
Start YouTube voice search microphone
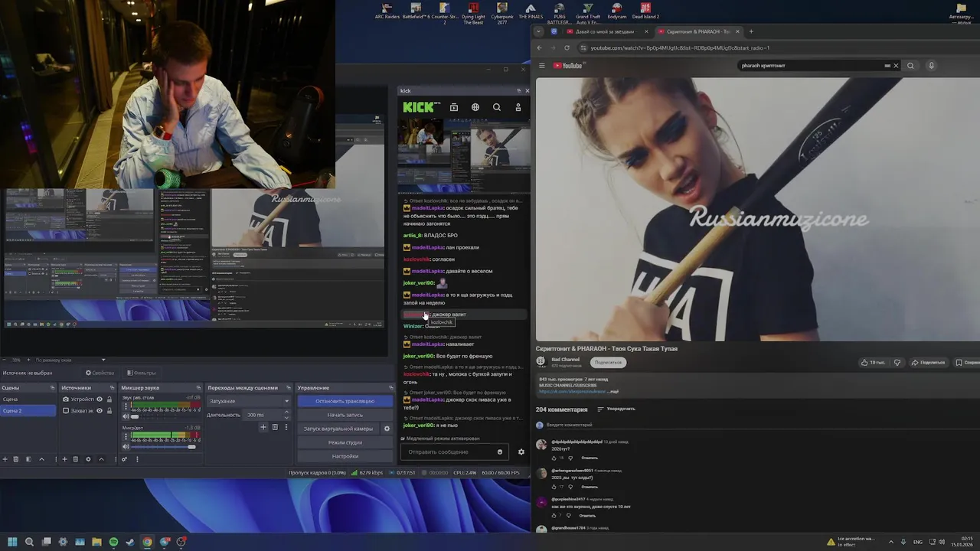[x=931, y=66]
